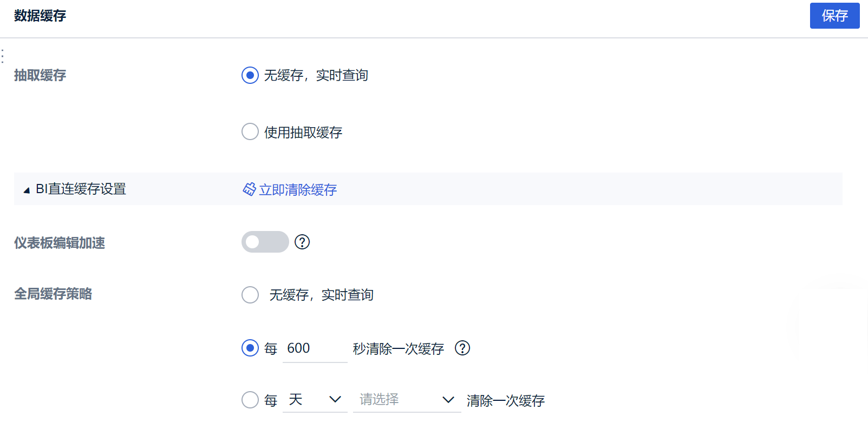868x429 pixels.
Task: Select the 每天清除一次缓存 radio option
Action: (250, 400)
